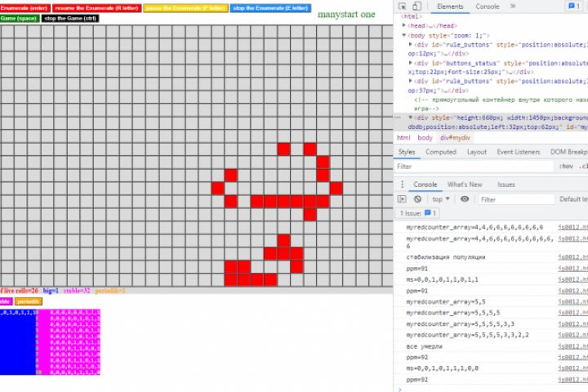This screenshot has width=588, height=392.
Task: Open the Default levels dropdown in console
Action: point(573,199)
